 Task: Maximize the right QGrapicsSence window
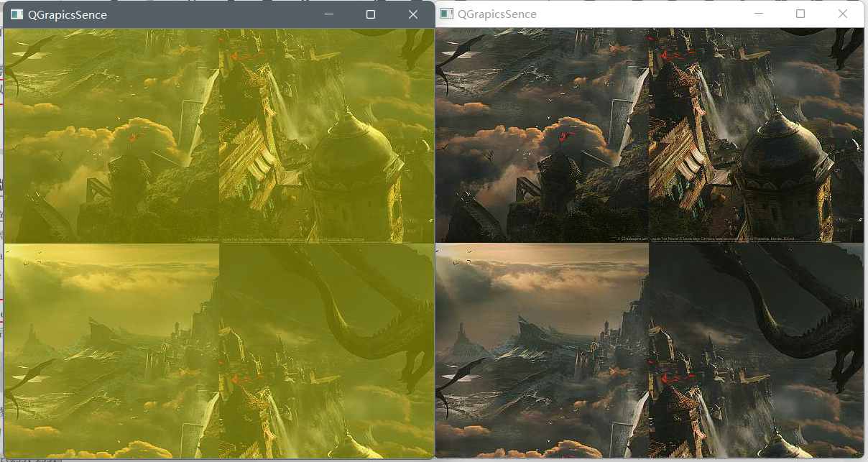pos(800,14)
